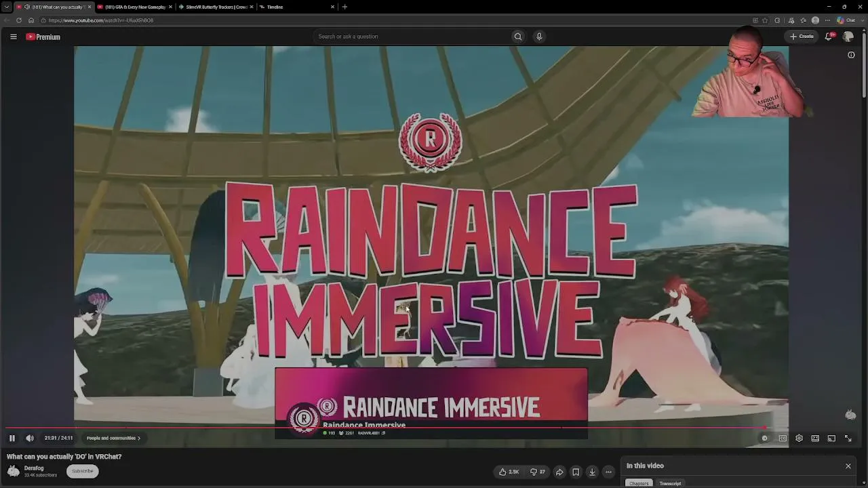868x488 pixels.
Task: Close the SlimeVR Butterfly Trackers tab
Action: point(252,7)
